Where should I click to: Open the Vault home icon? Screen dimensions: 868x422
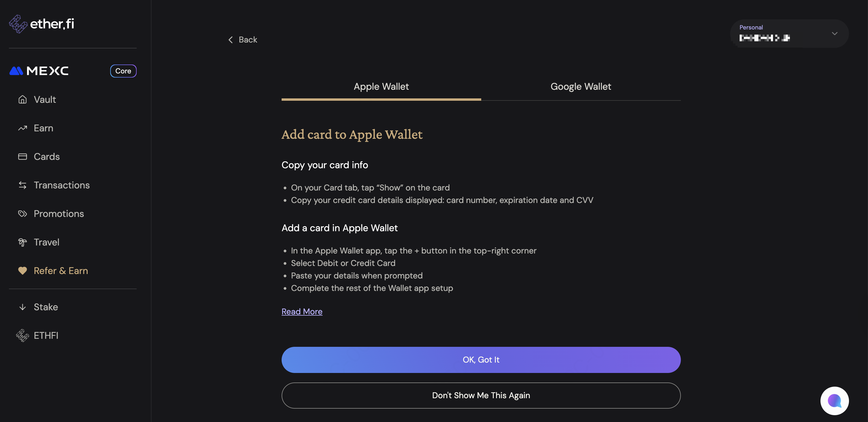[x=23, y=100]
